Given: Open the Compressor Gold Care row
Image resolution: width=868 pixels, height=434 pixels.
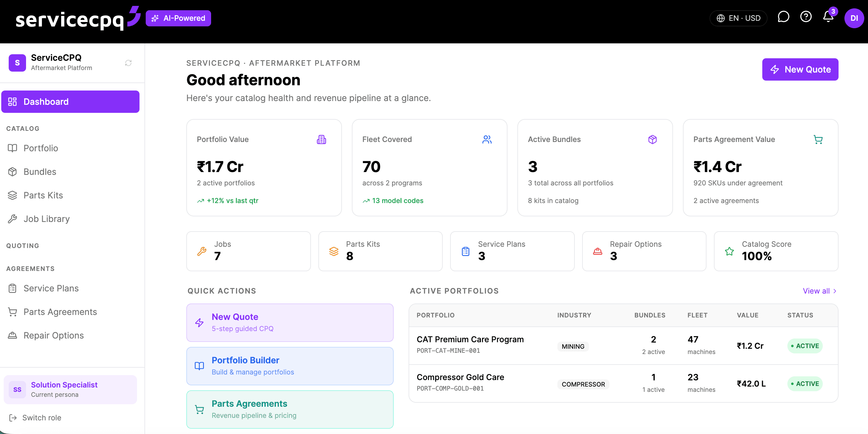Looking at the screenshot, I should pos(623,383).
